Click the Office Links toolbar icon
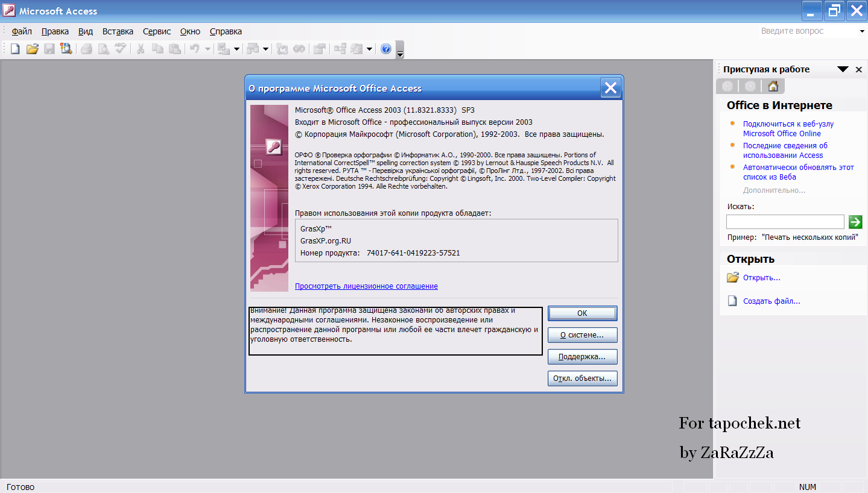868x493 pixels. click(x=224, y=49)
